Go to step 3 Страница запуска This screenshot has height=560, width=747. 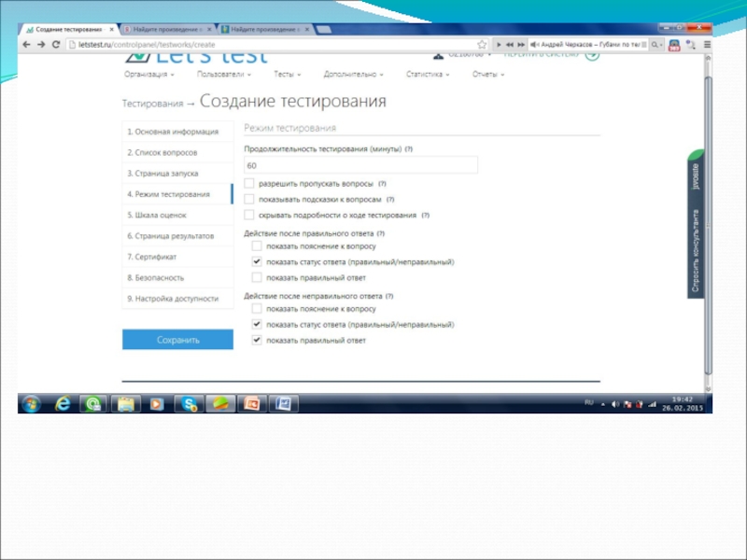177,174
